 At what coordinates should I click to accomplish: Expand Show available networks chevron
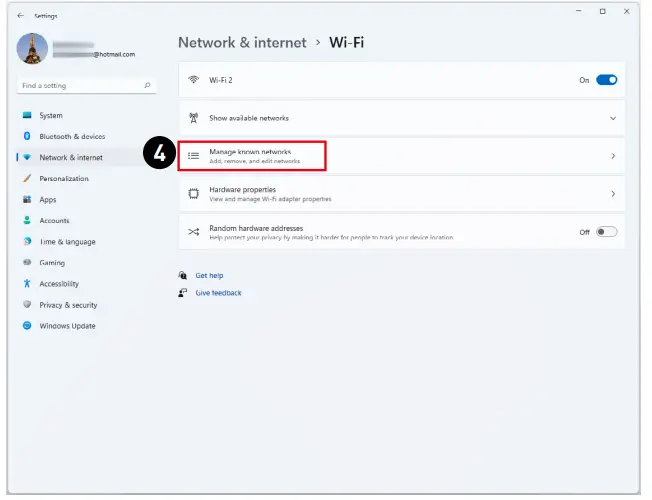[613, 118]
